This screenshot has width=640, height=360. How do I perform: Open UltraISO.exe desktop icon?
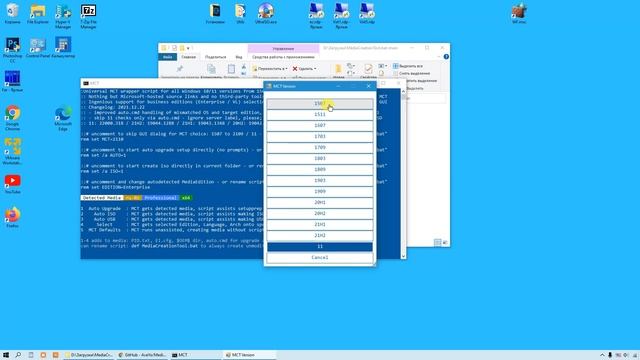click(x=266, y=13)
